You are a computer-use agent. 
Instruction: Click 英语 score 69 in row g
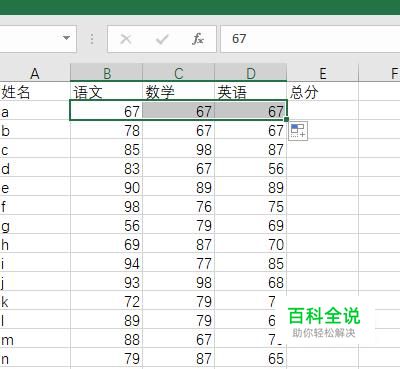point(251,224)
